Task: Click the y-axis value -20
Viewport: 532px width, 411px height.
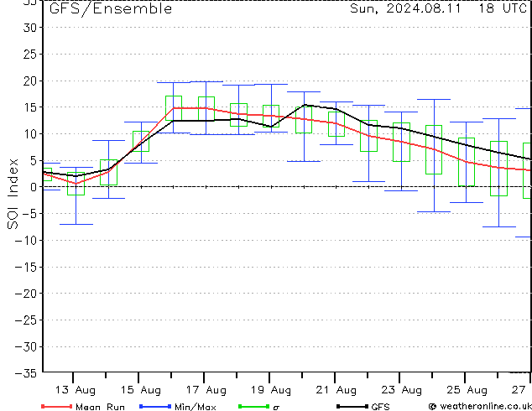Action: 26,294
